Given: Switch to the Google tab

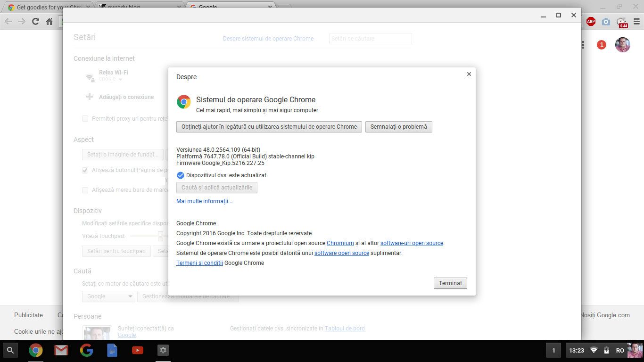Looking at the screenshot, I should pos(231,7).
